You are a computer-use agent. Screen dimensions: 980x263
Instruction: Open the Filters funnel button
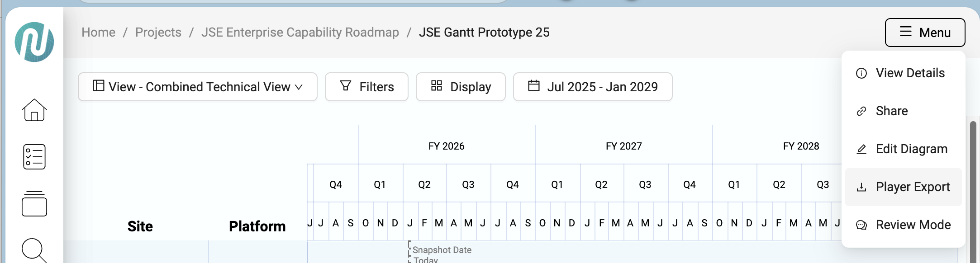(366, 87)
